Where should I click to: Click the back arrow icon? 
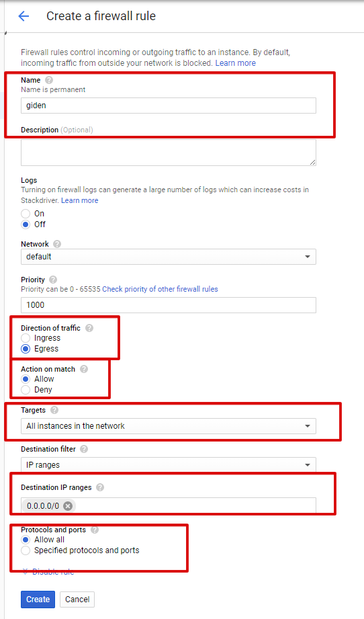tap(24, 16)
